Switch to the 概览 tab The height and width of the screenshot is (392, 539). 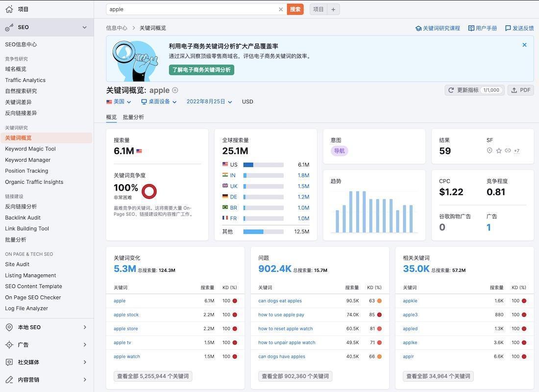pyautogui.click(x=111, y=117)
